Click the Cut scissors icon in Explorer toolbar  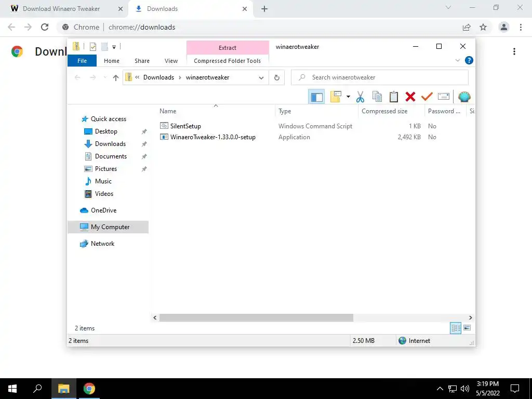(360, 97)
